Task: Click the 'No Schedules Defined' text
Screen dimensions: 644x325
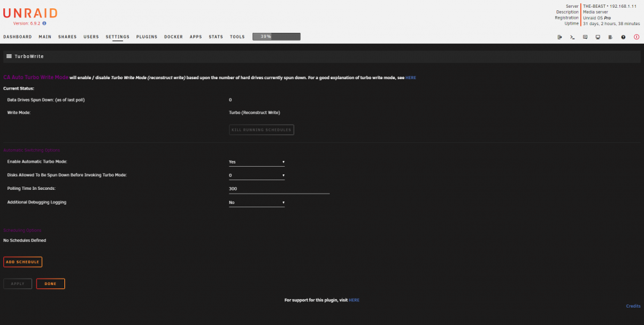Action: pyautogui.click(x=24, y=241)
